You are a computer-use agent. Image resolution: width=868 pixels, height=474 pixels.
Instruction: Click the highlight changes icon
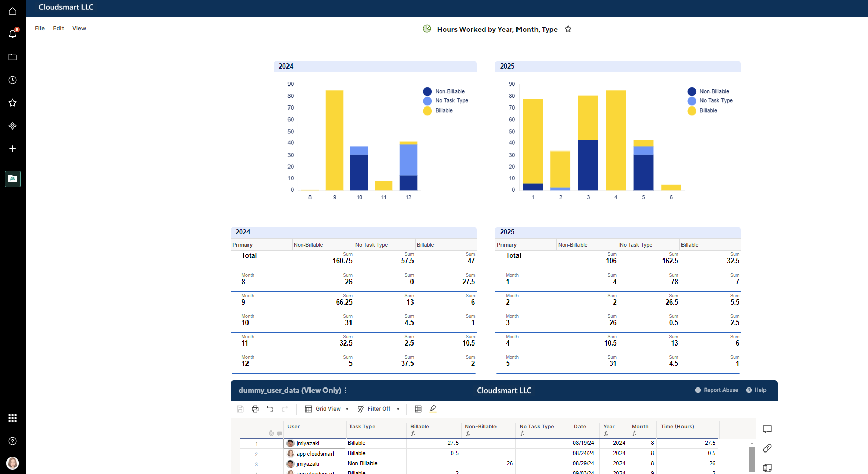[433, 408]
